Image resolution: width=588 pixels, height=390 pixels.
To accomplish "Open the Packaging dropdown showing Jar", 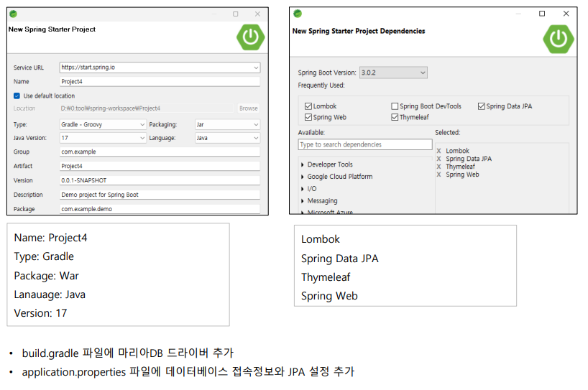I will click(256, 124).
